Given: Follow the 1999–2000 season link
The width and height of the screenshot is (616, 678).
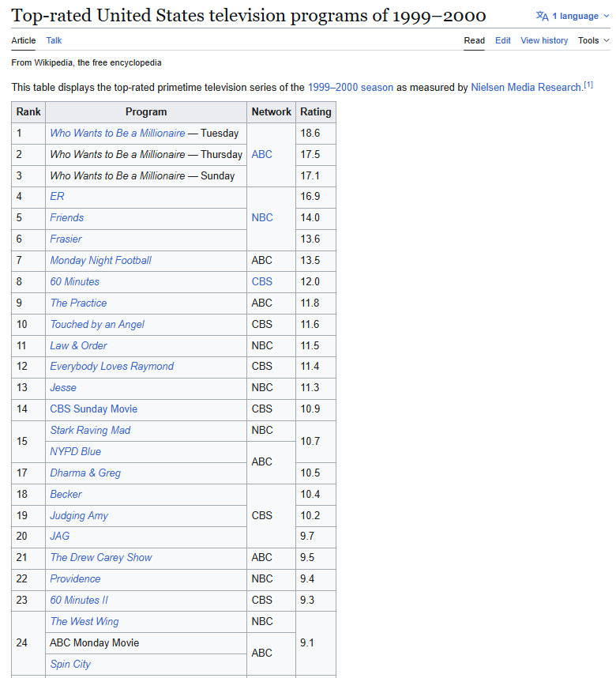Looking at the screenshot, I should [351, 88].
